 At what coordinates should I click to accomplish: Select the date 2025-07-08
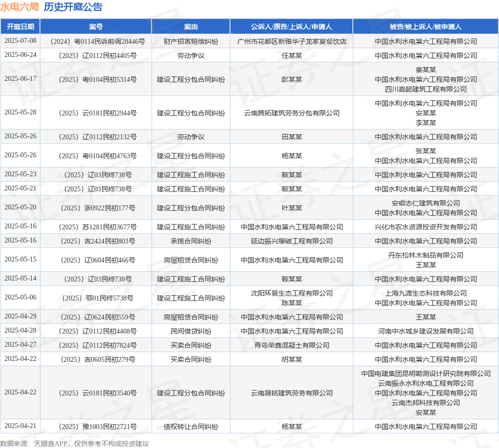coord(20,41)
